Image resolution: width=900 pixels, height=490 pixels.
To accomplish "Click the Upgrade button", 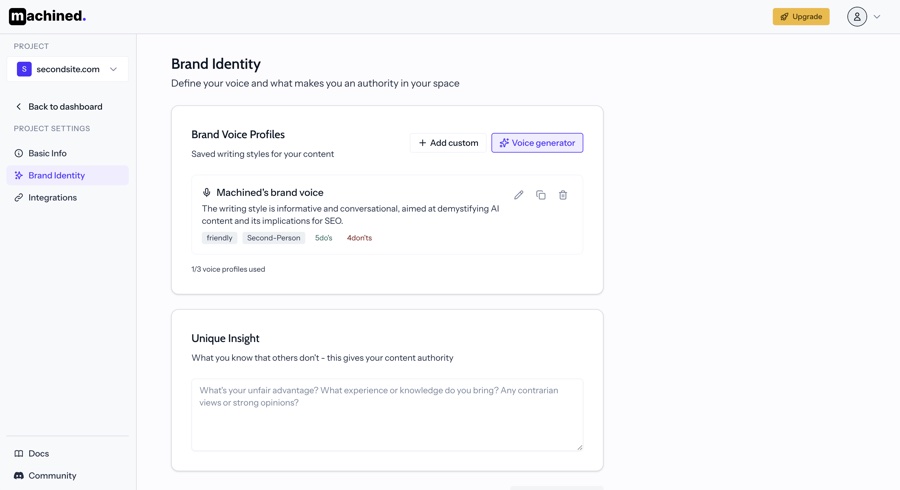I will click(x=801, y=17).
